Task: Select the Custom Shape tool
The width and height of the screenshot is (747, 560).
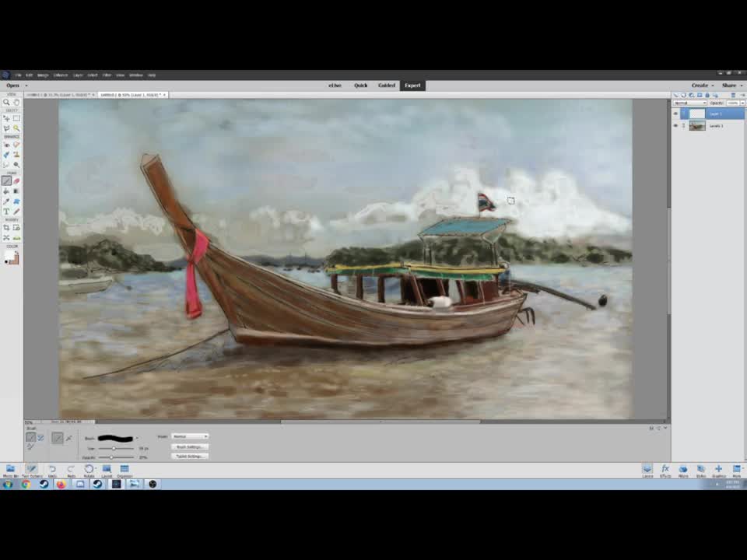Action: [x=16, y=202]
